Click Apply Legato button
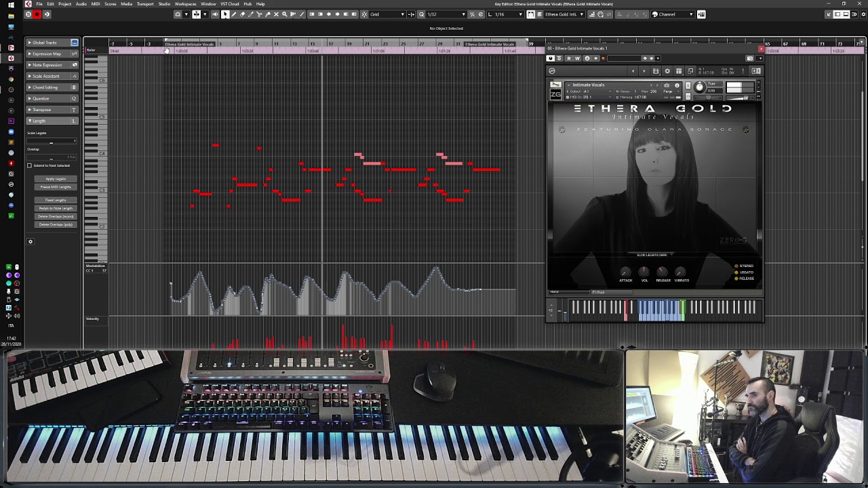The width and height of the screenshot is (868, 488). click(56, 179)
